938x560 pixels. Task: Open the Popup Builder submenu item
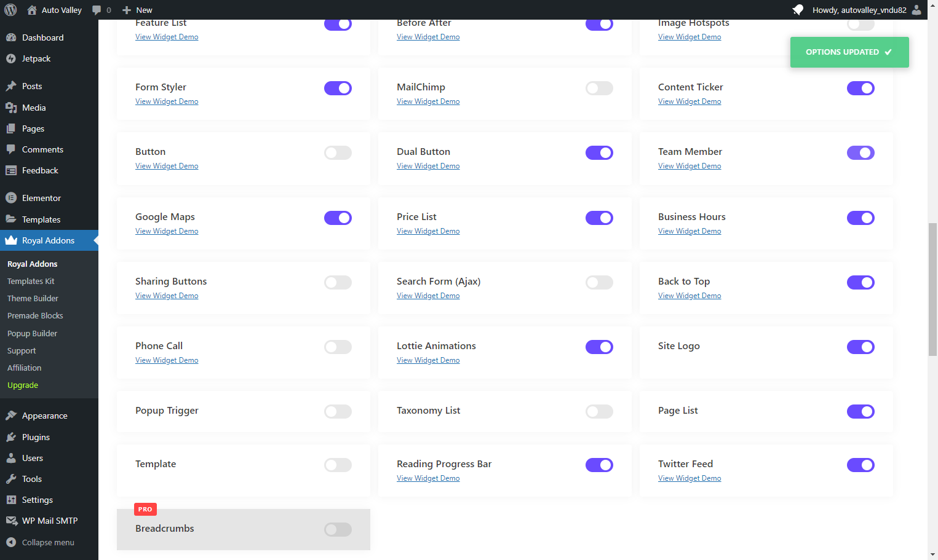(32, 333)
